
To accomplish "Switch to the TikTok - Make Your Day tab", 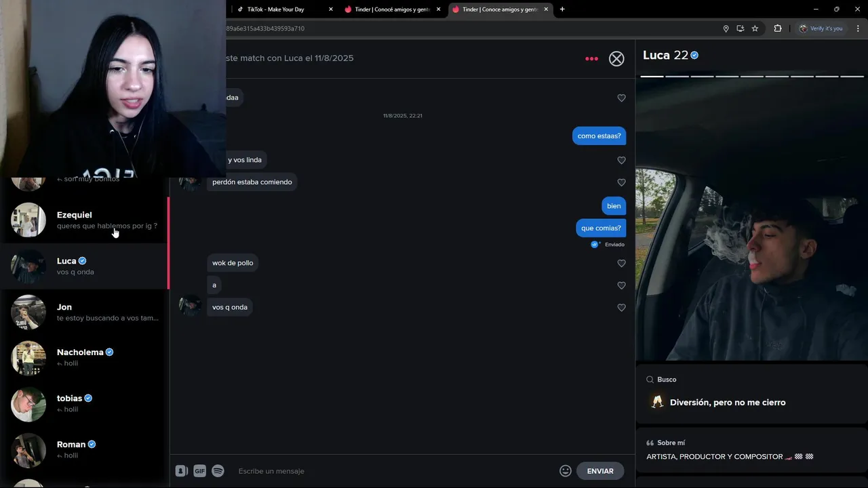I will 285,9.
